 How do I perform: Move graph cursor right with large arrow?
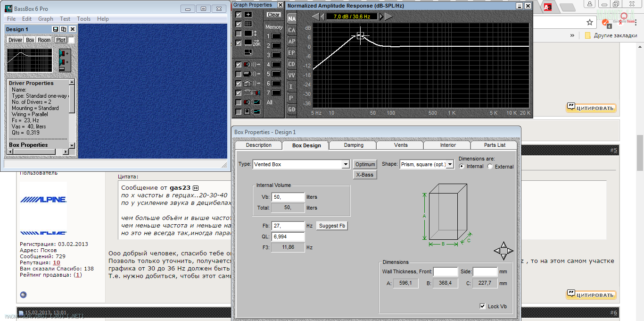coord(389,17)
